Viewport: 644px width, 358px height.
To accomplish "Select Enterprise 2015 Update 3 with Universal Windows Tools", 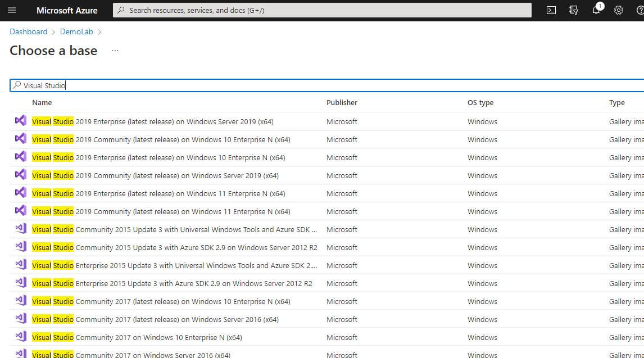I will pyautogui.click(x=175, y=266).
